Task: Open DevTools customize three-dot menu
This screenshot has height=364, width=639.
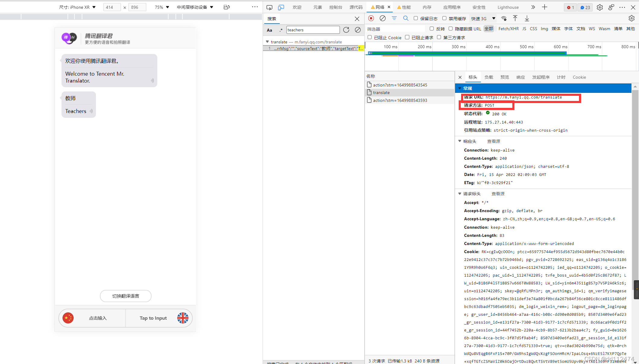Action: click(622, 7)
